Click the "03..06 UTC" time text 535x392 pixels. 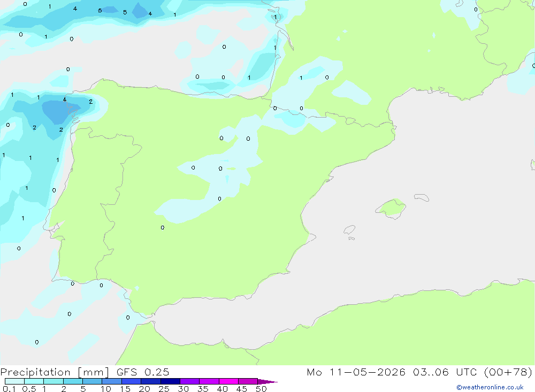[444, 372]
